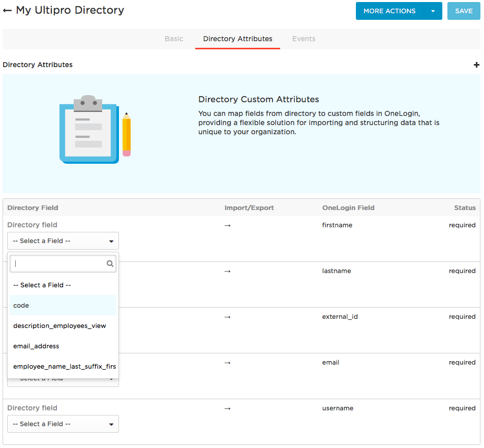
Task: Click the MORE ACTIONS button
Action: click(x=389, y=11)
